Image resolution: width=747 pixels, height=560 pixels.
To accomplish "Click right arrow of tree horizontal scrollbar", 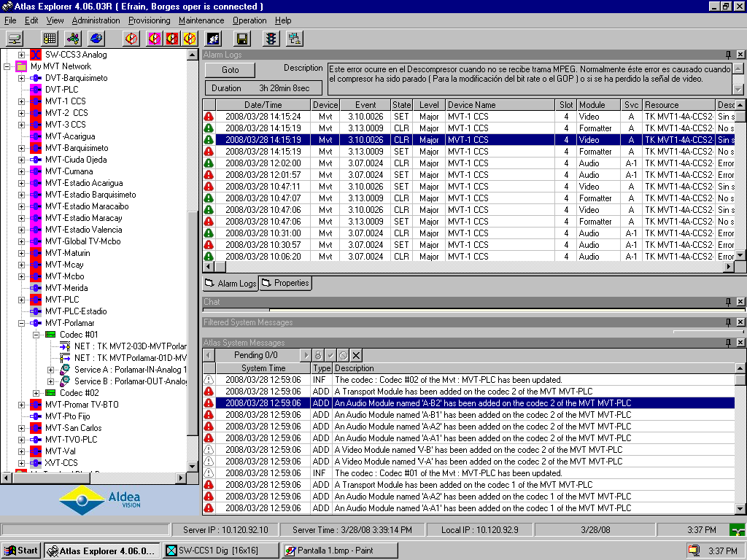I will 181,478.
